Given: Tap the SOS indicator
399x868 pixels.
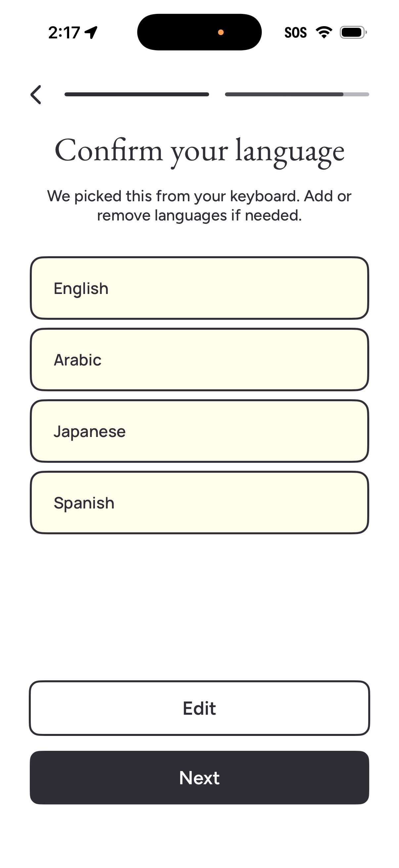Looking at the screenshot, I should [296, 32].
